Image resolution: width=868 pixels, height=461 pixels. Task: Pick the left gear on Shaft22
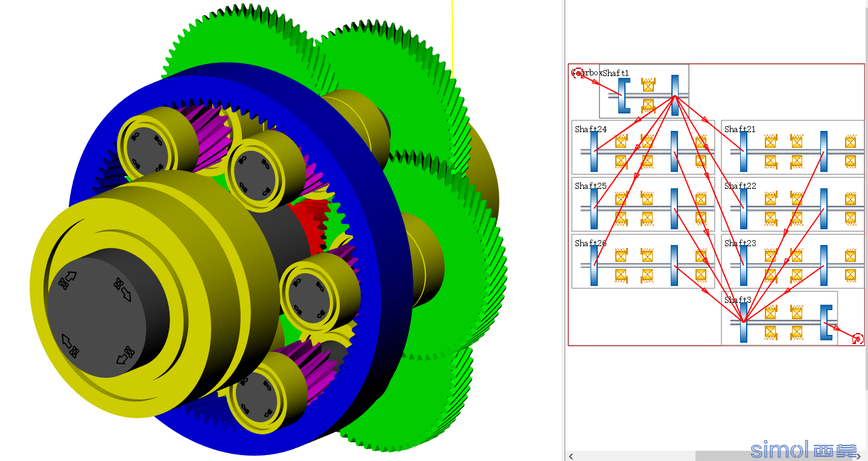(x=744, y=209)
